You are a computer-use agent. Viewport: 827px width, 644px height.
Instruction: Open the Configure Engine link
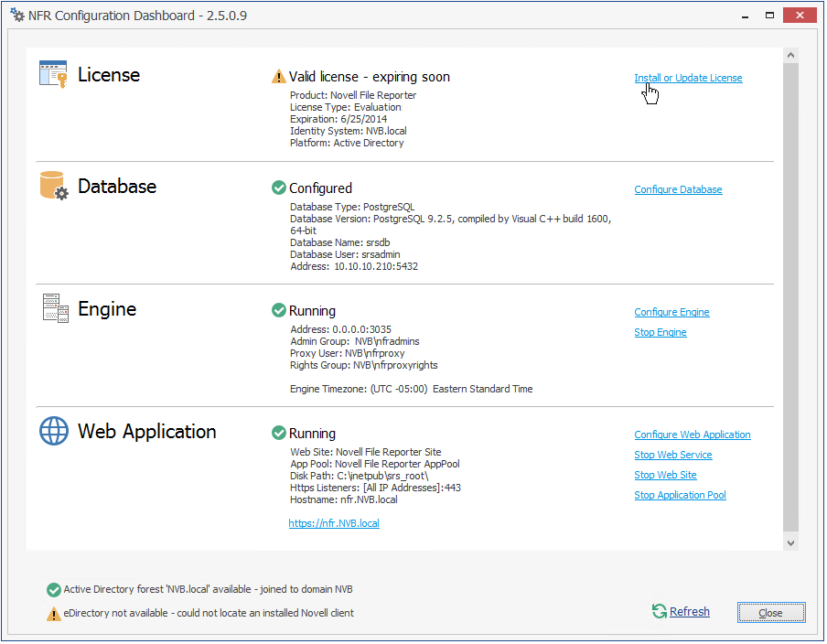[671, 312]
